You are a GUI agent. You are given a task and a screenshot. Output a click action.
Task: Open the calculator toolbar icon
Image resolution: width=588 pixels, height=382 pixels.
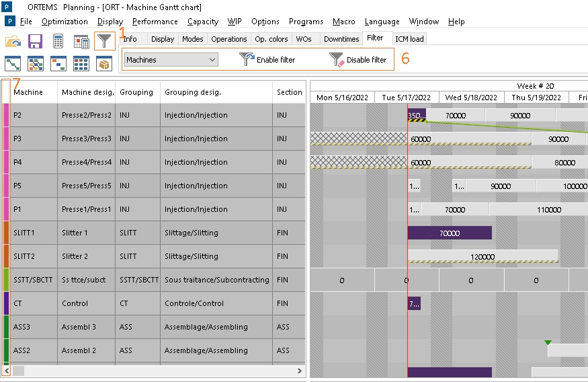[58, 41]
